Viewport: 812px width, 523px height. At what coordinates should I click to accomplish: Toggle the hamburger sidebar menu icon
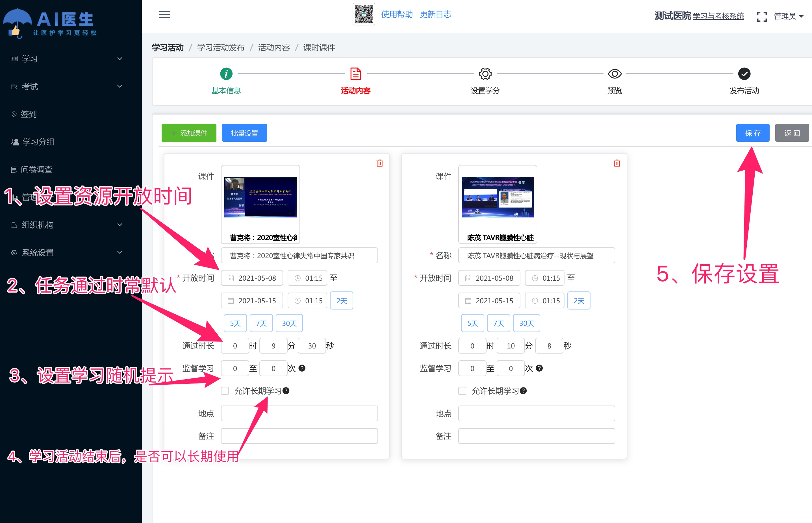[x=164, y=15]
